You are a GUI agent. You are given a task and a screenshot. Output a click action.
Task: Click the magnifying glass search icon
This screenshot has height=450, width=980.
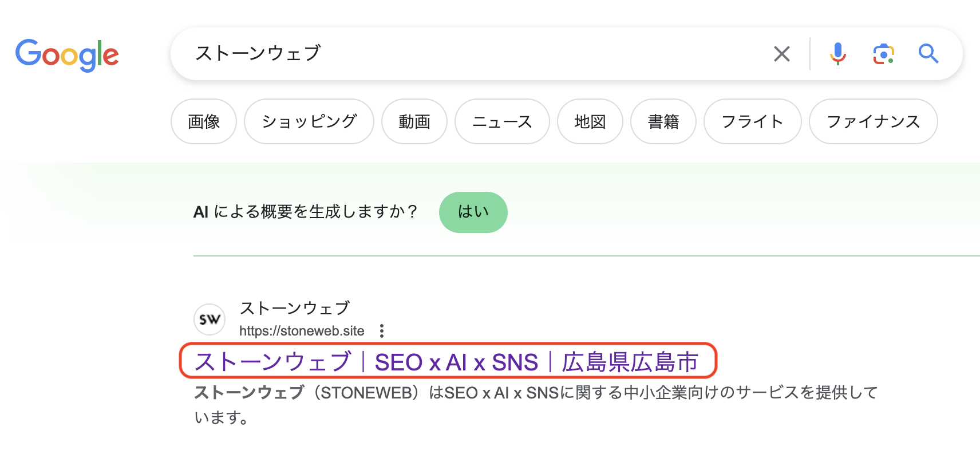point(928,54)
